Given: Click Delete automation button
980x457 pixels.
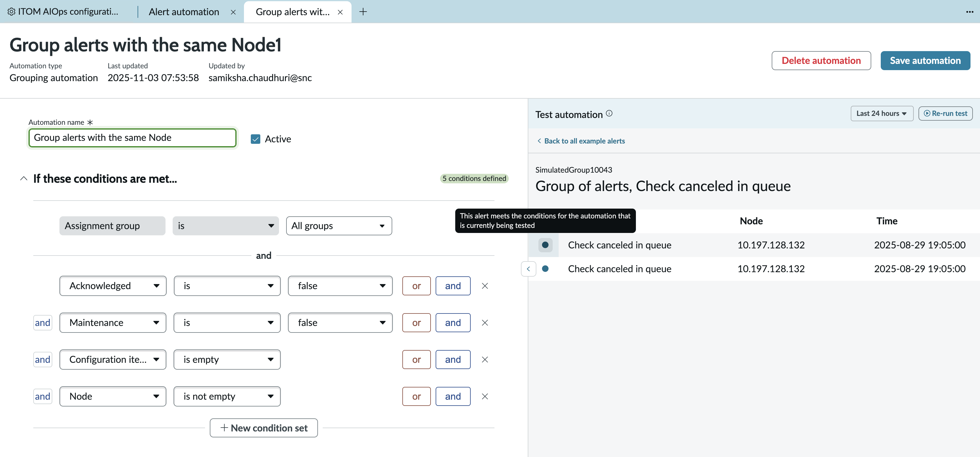Looking at the screenshot, I should [x=821, y=61].
